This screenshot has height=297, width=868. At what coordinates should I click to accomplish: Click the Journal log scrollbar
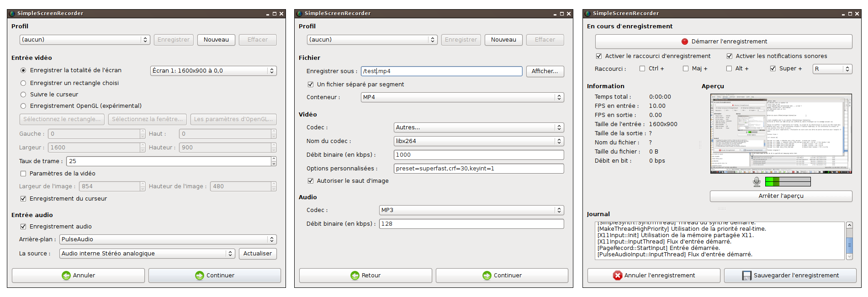click(x=850, y=241)
